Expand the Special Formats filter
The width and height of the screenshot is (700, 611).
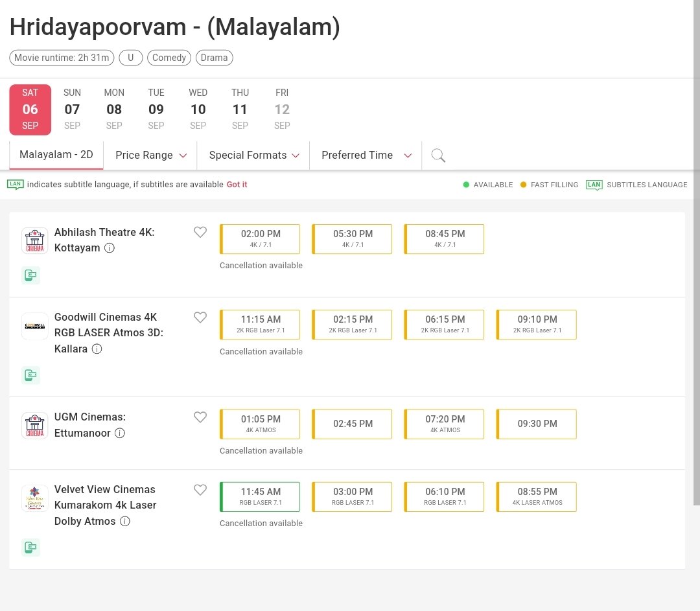[x=253, y=155]
